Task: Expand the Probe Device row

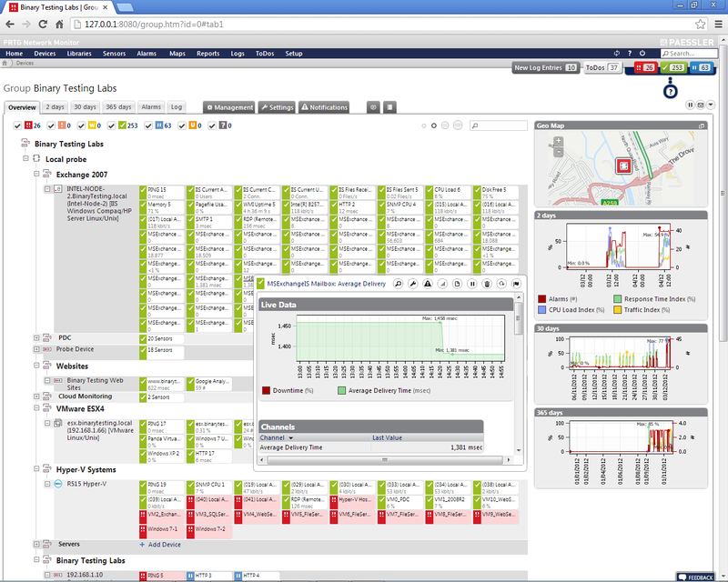Action: click(x=36, y=349)
